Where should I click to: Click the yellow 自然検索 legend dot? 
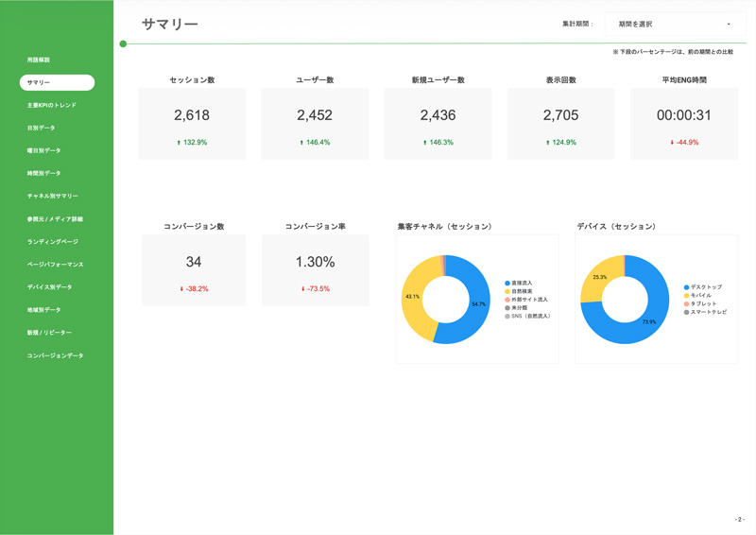point(507,292)
